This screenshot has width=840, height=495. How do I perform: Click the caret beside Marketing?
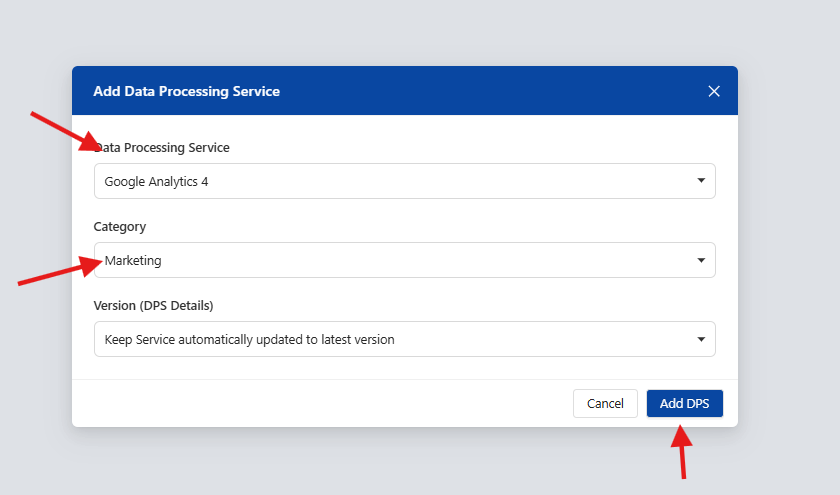click(701, 260)
